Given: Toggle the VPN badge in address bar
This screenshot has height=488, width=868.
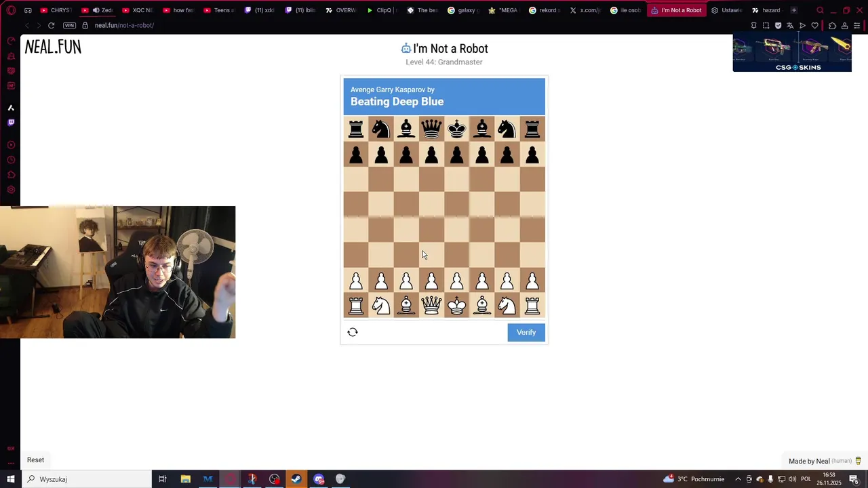Looking at the screenshot, I should pos(69,25).
